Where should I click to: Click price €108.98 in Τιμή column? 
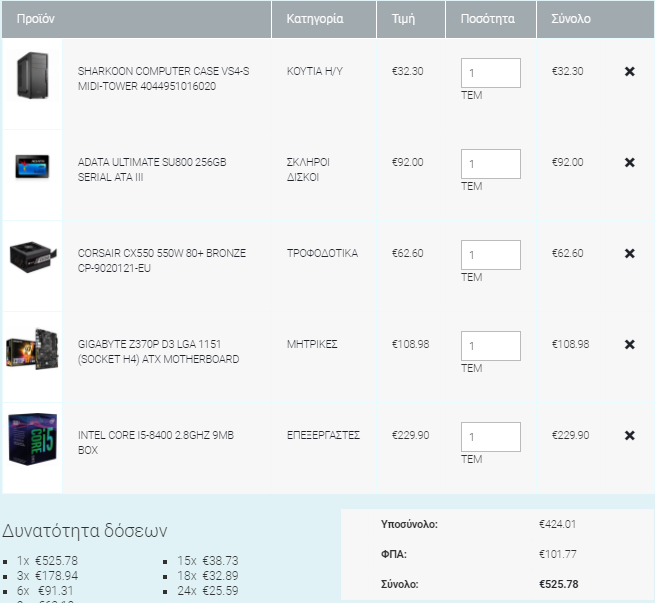(410, 345)
